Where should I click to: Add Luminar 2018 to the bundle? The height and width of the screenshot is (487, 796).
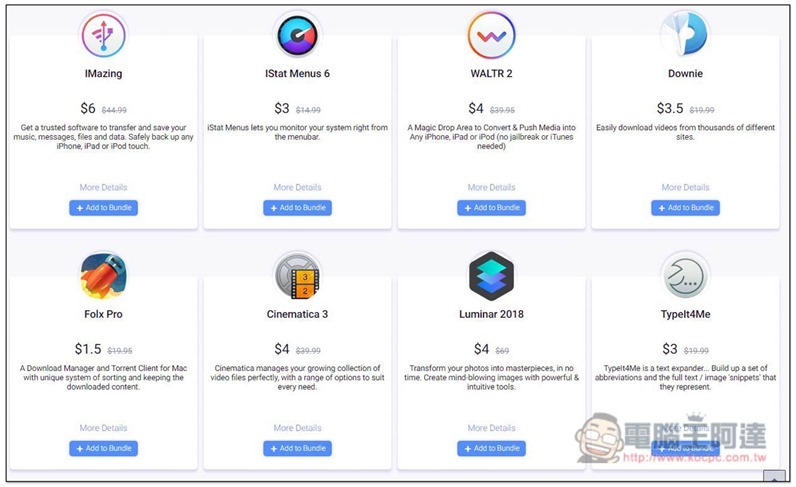pyautogui.click(x=491, y=448)
